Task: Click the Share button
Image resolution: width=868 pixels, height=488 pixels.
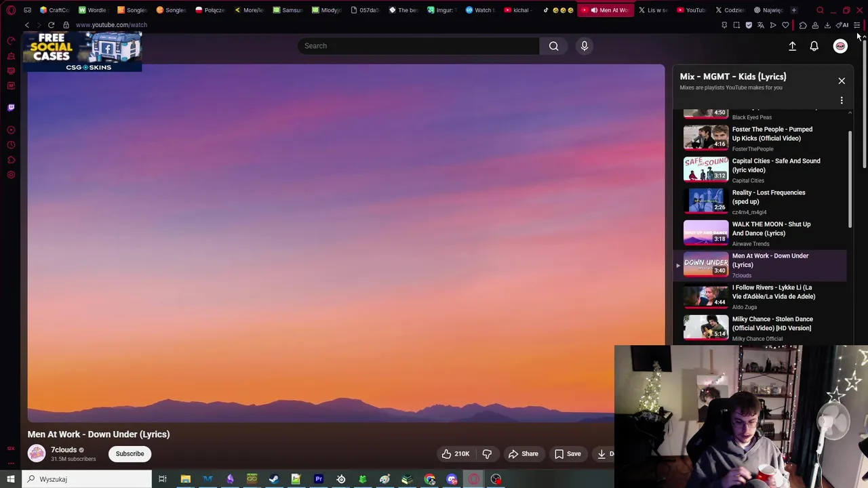Action: pos(523,453)
